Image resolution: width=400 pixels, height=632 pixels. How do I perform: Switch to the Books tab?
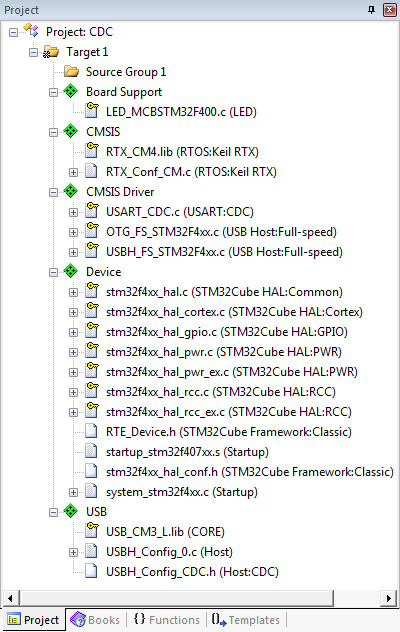95,620
